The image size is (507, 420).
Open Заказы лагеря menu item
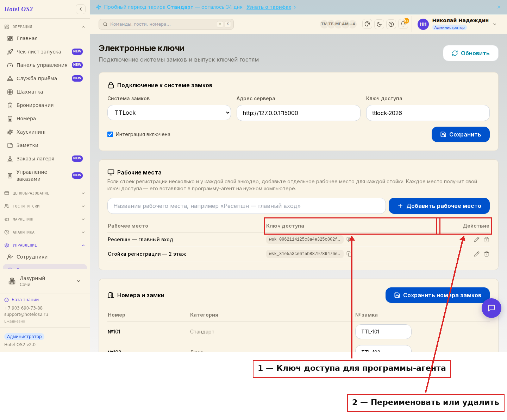click(45, 159)
